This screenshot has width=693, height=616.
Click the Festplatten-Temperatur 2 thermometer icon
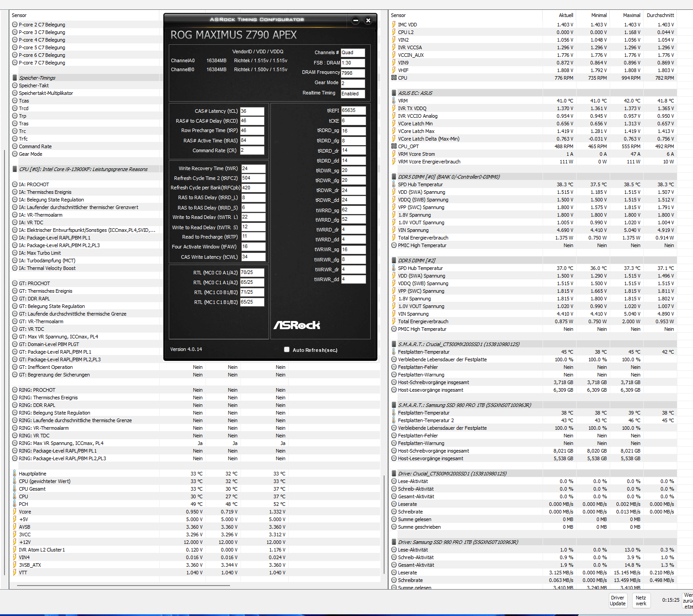(x=394, y=420)
